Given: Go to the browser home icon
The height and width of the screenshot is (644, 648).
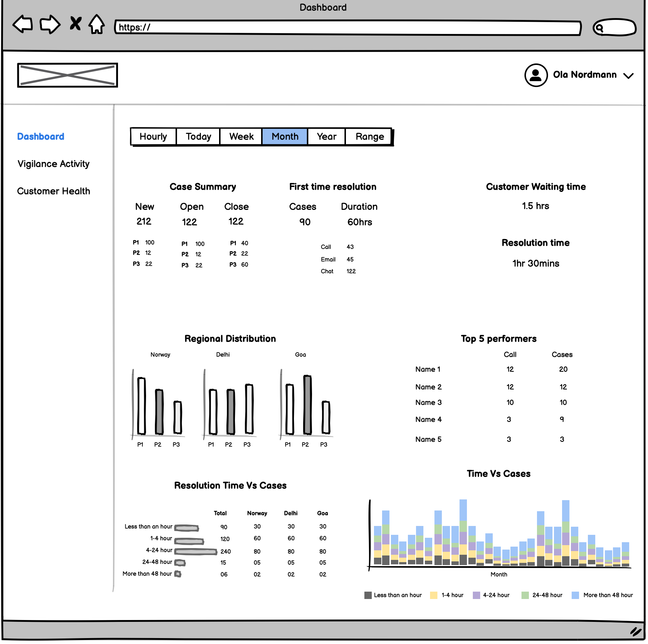Looking at the screenshot, I should (x=97, y=24).
